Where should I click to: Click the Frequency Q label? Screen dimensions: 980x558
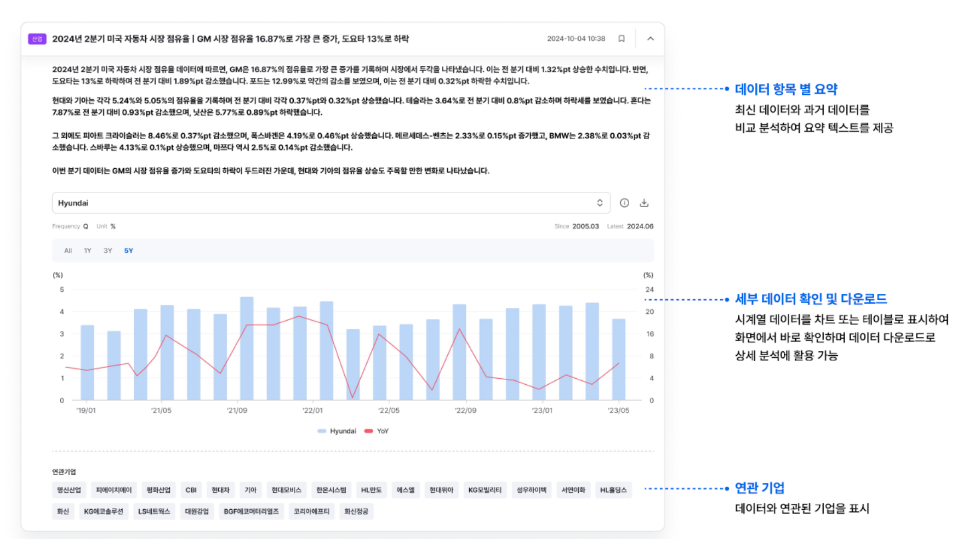point(70,226)
